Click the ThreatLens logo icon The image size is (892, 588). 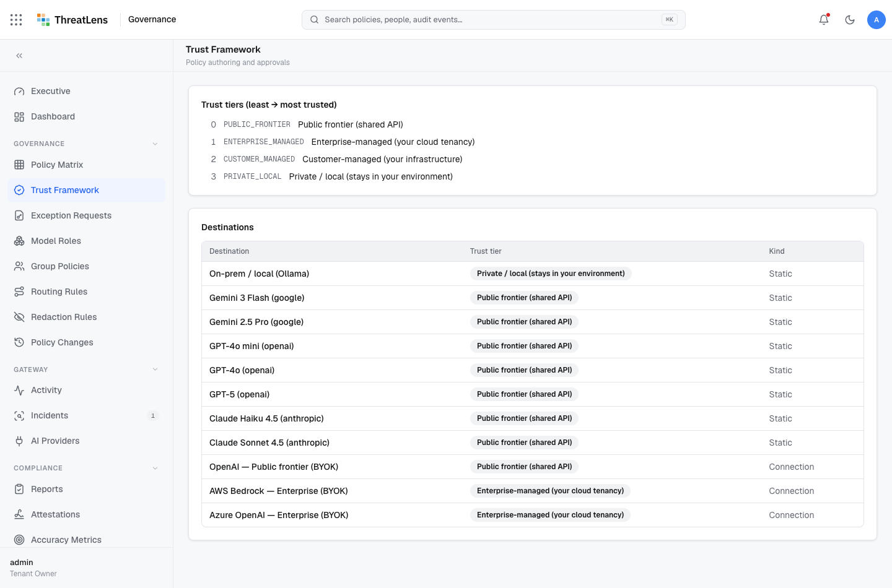pyautogui.click(x=43, y=20)
